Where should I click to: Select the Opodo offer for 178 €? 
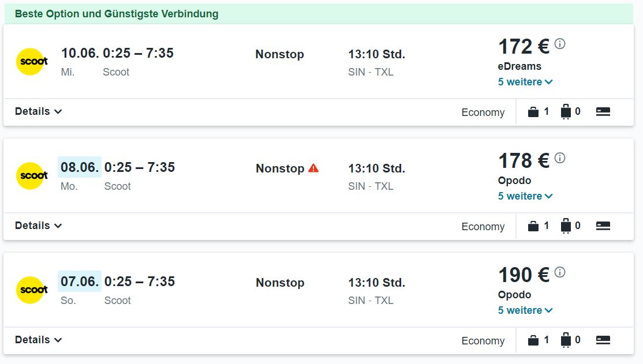click(514, 181)
